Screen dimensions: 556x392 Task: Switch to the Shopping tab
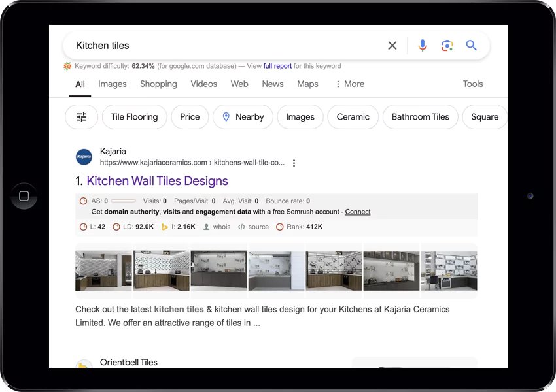(x=158, y=84)
